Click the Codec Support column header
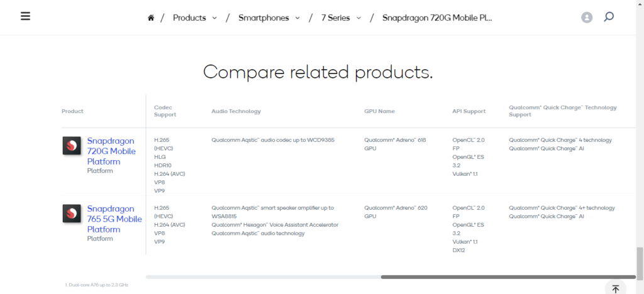The height and width of the screenshot is (294, 644). point(165,111)
